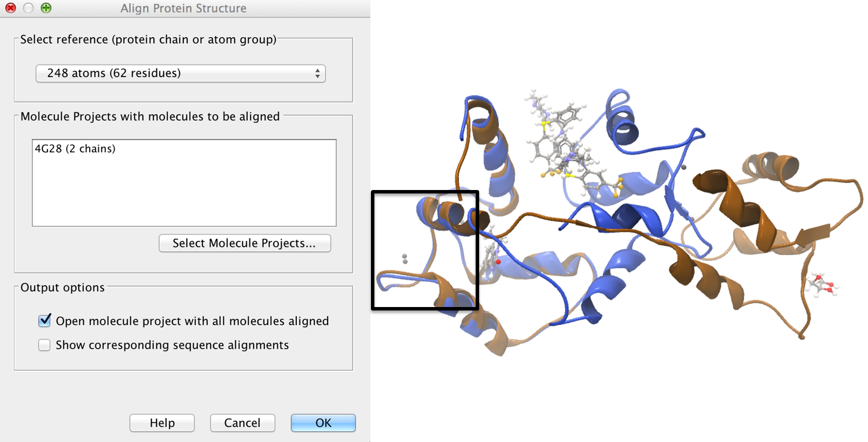Enable show corresponding sequence alignments

tap(44, 345)
